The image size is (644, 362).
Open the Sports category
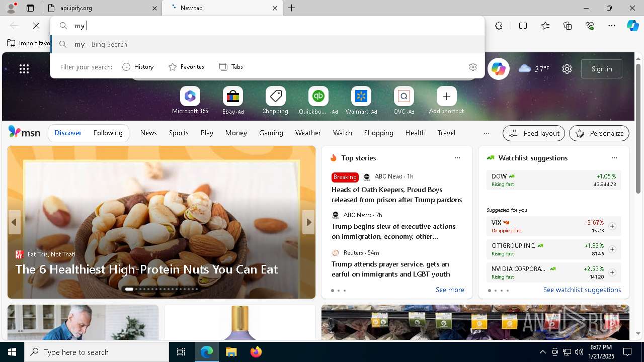click(179, 133)
